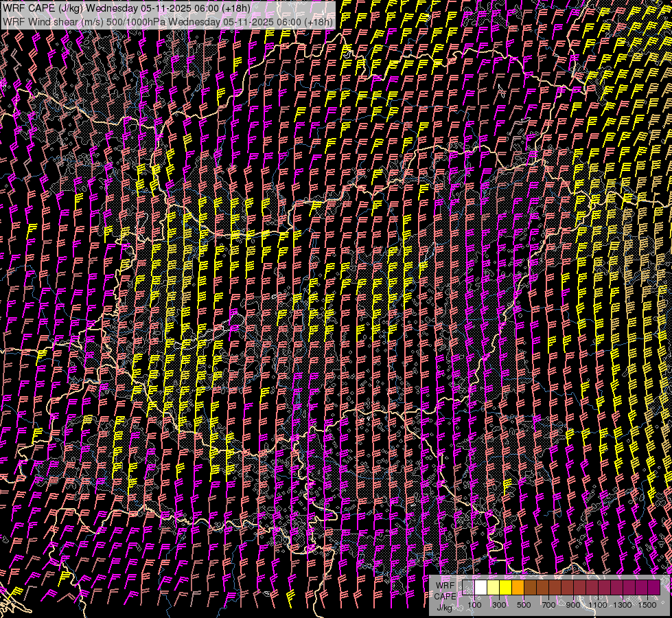Screen dimensions: 672x618
Task: Select the 1500 legend tick label
Action: click(647, 605)
